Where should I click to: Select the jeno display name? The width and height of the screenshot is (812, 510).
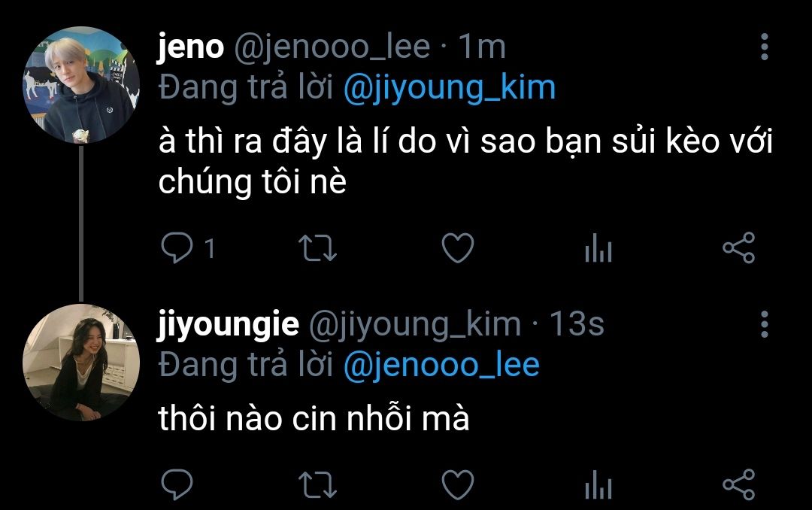(190, 47)
